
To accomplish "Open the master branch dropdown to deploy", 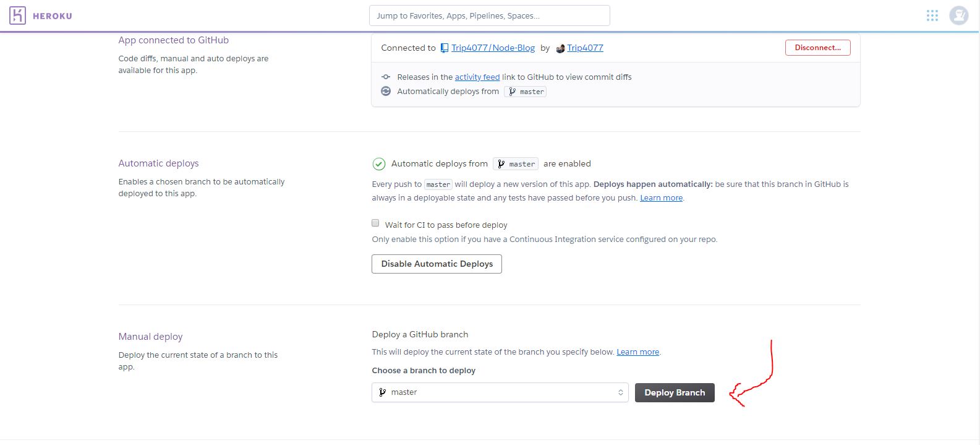I will click(x=500, y=392).
